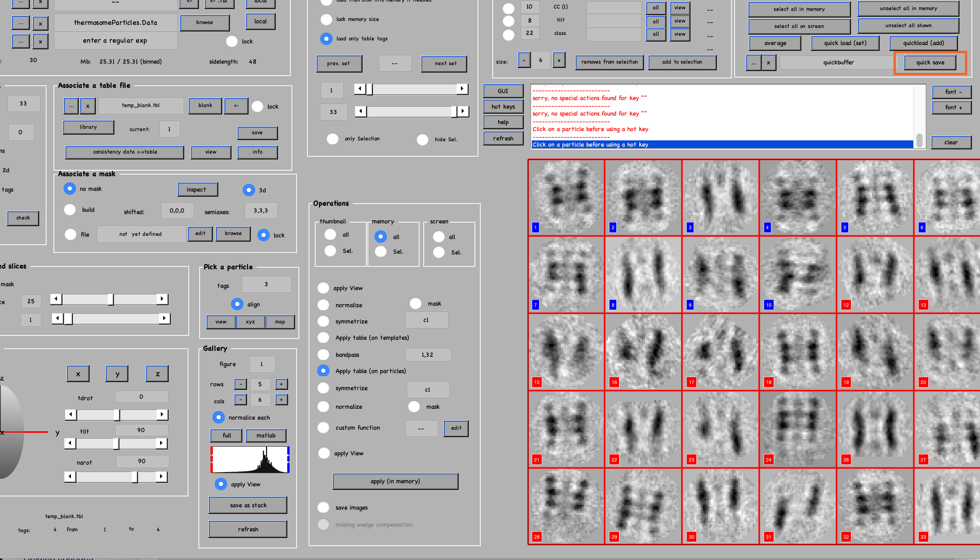980x560 pixels.
Task: Click the x axis button
Action: point(78,374)
